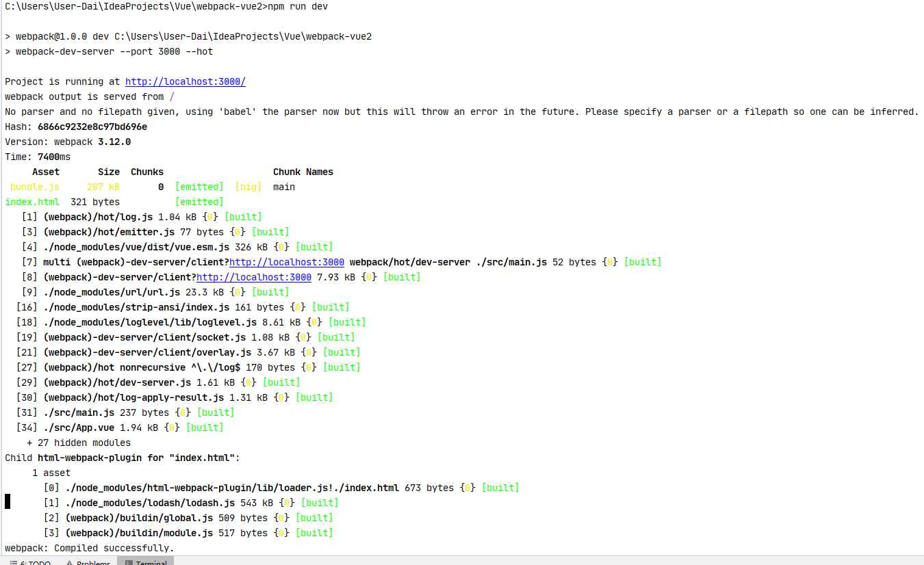The width and height of the screenshot is (924, 565).
Task: Click the (webpack)/hot/emitter.js module row
Action: tap(155, 232)
